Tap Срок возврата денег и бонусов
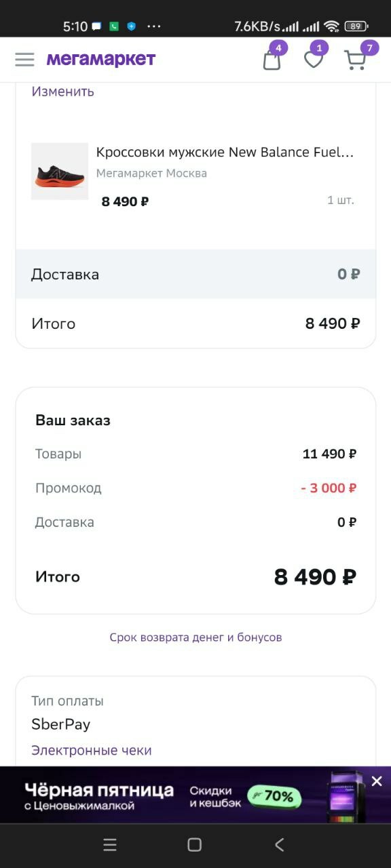 pos(195,637)
